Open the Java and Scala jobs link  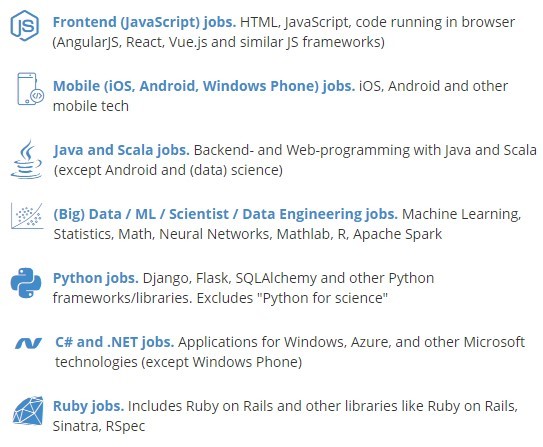(x=122, y=150)
